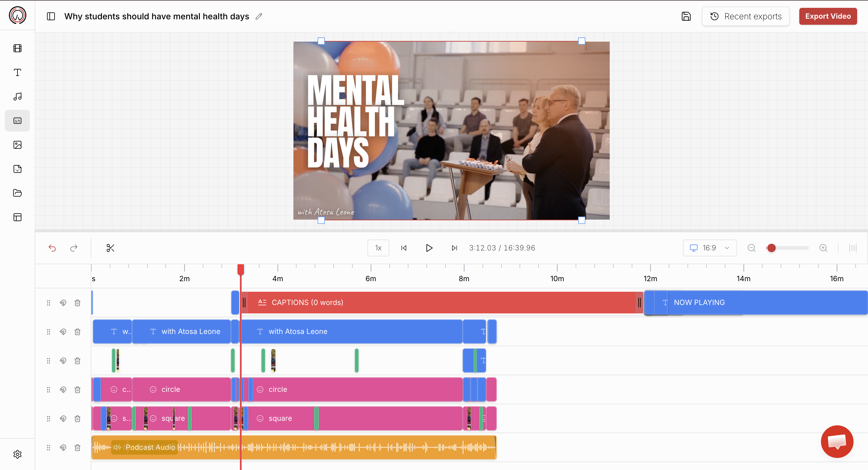Select the CAPTIONS (0 words) clip
The image size is (868, 470).
click(442, 303)
